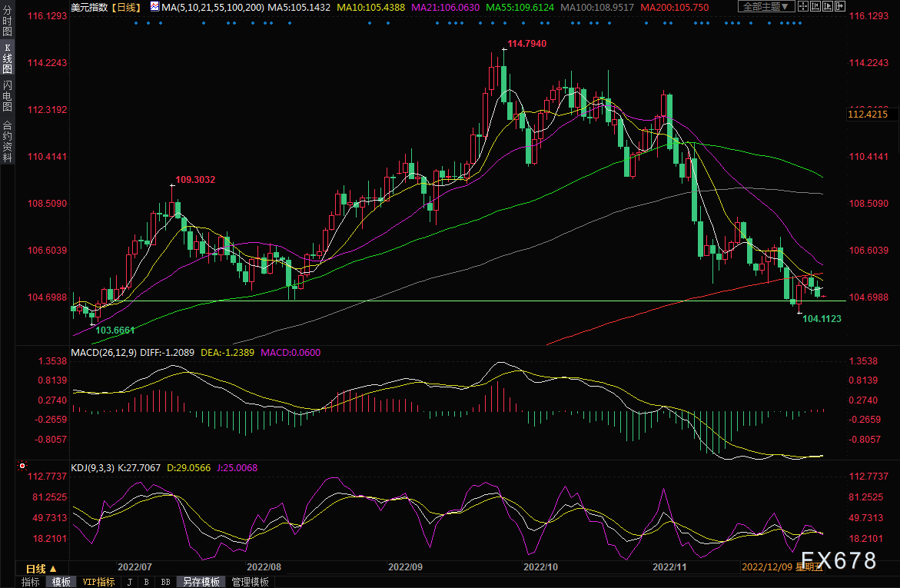This screenshot has height=588, width=900.
Task: Open the 全部主题 theme dropdown
Action: click(765, 7)
